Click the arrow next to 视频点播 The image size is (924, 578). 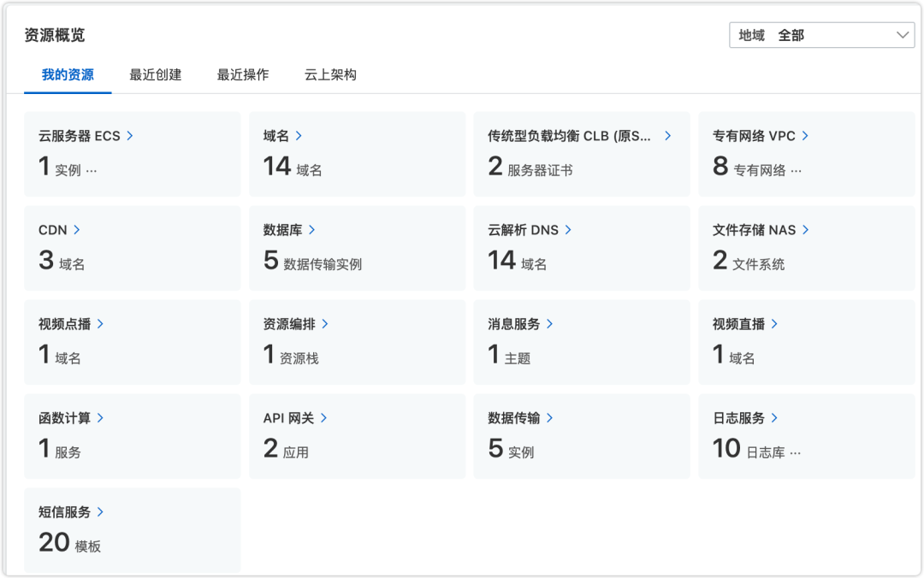[100, 324]
